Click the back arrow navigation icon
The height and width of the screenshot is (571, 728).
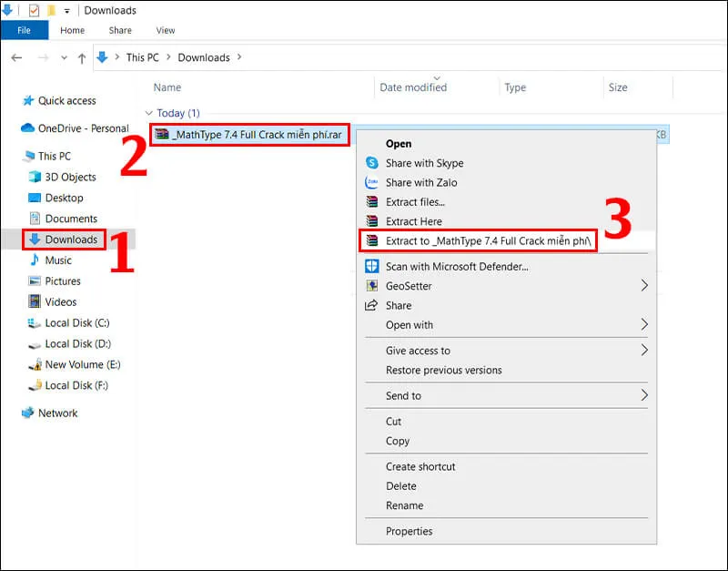16,57
